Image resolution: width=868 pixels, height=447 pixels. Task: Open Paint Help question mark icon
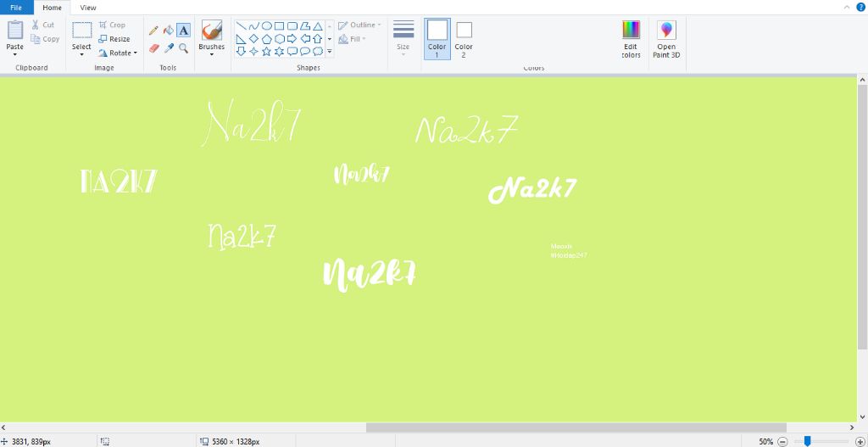(860, 7)
